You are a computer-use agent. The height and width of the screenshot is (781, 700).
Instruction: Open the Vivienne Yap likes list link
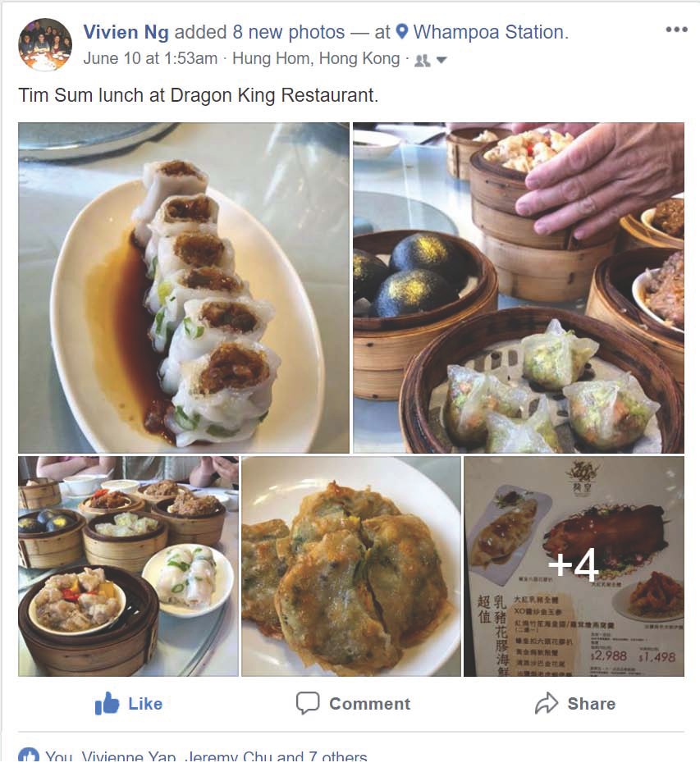(x=129, y=756)
